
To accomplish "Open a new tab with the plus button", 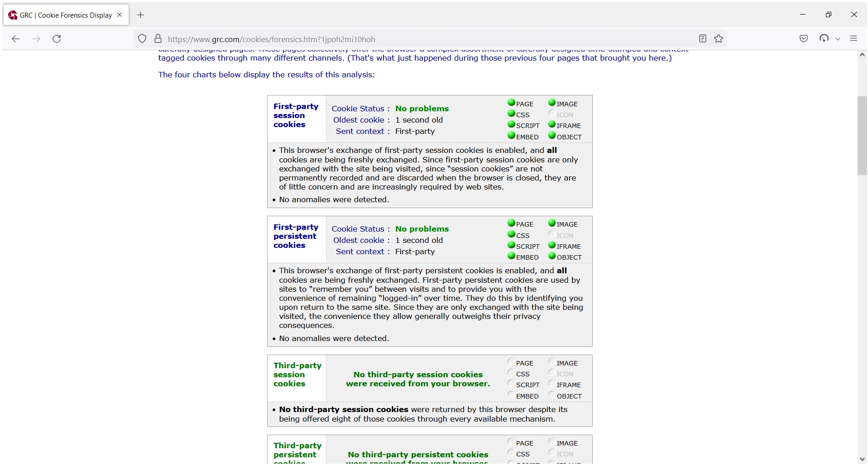I will tap(140, 15).
